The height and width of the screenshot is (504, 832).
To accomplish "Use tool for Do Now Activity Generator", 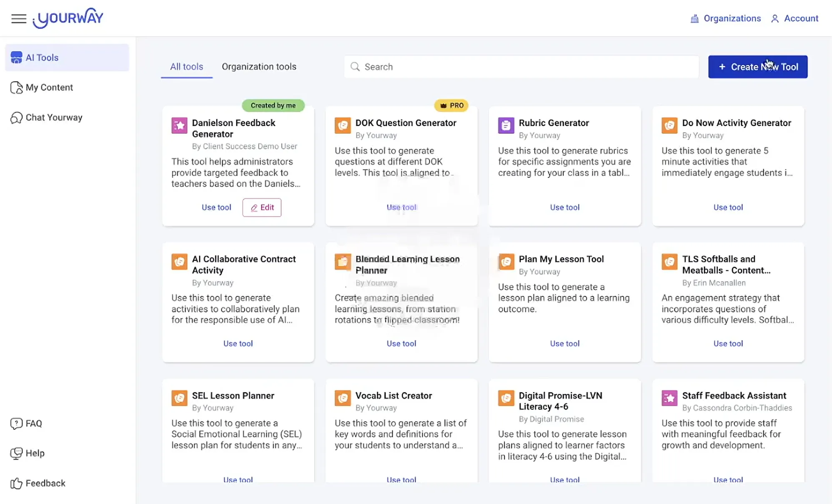I will tap(728, 207).
